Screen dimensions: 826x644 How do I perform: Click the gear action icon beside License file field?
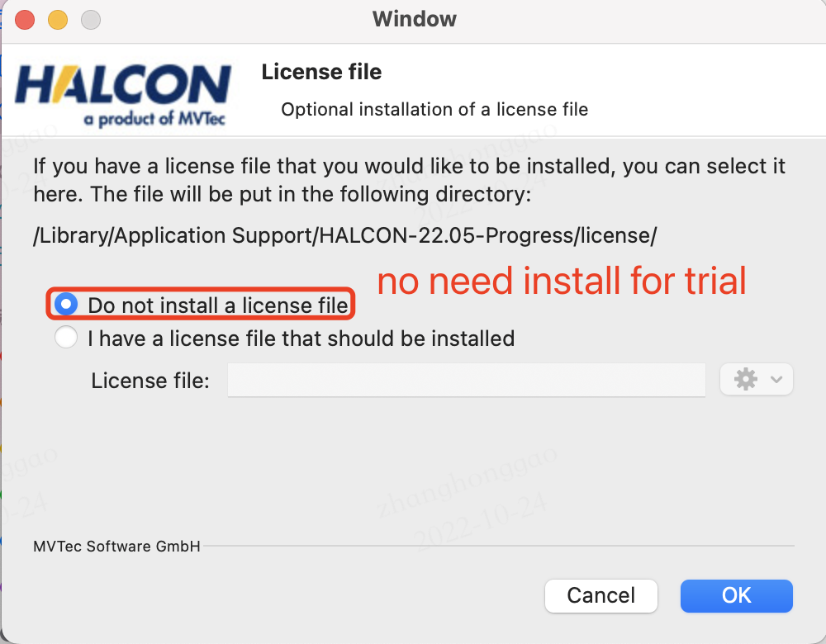(746, 379)
